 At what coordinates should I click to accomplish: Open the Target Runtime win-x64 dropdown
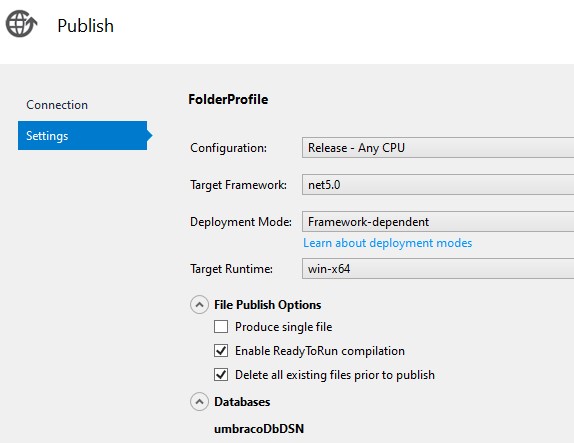(438, 269)
